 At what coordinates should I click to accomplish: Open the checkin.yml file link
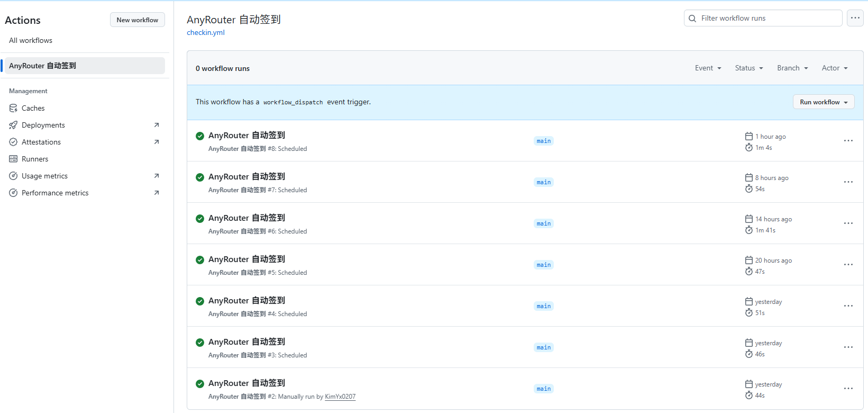[x=206, y=32]
